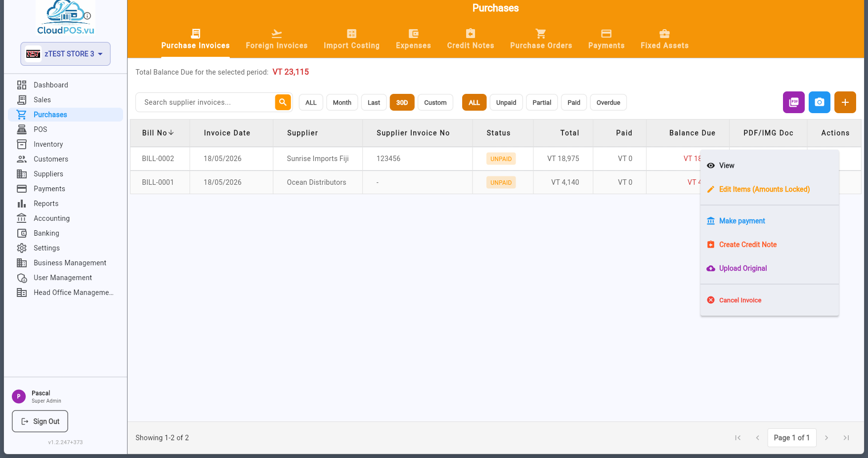Sort by the Bill No column
The width and height of the screenshot is (868, 458).
tap(158, 133)
